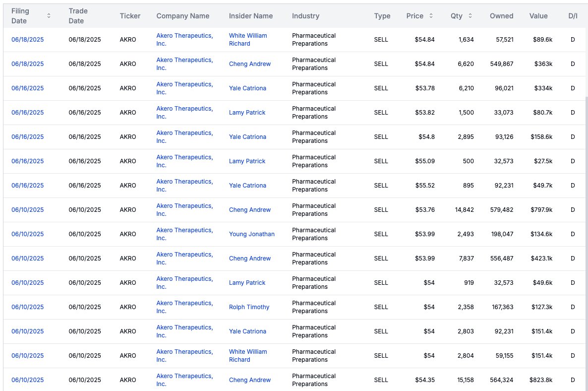Open Lamy Patrick profile in $55.09 row
This screenshot has width=588, height=391.
coord(247,161)
